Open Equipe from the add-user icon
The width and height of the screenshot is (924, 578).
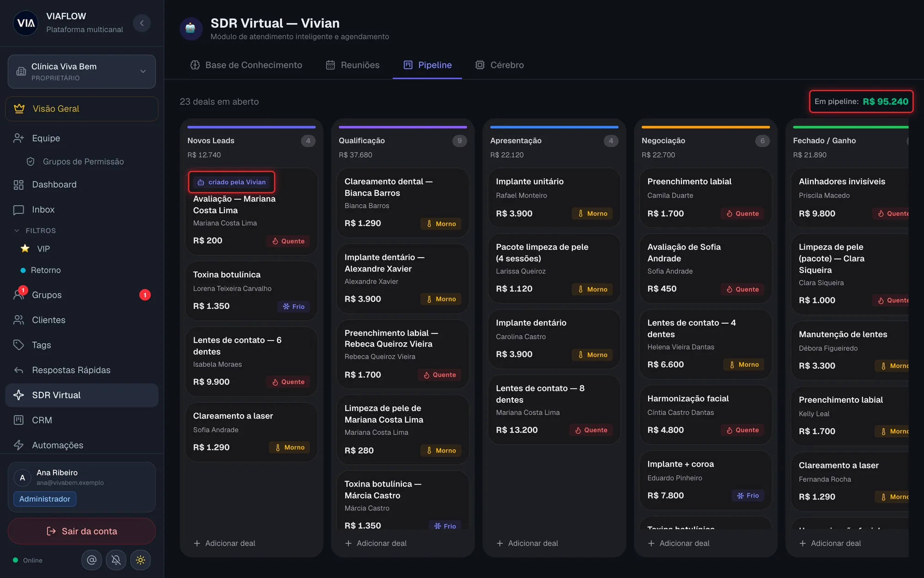18,138
